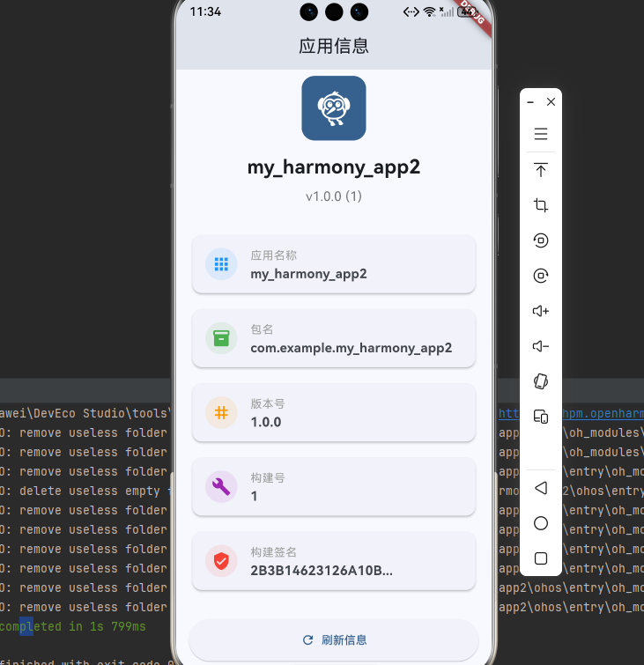The width and height of the screenshot is (644, 665).
Task: Take a screenshot with the crop icon
Action: click(x=541, y=205)
